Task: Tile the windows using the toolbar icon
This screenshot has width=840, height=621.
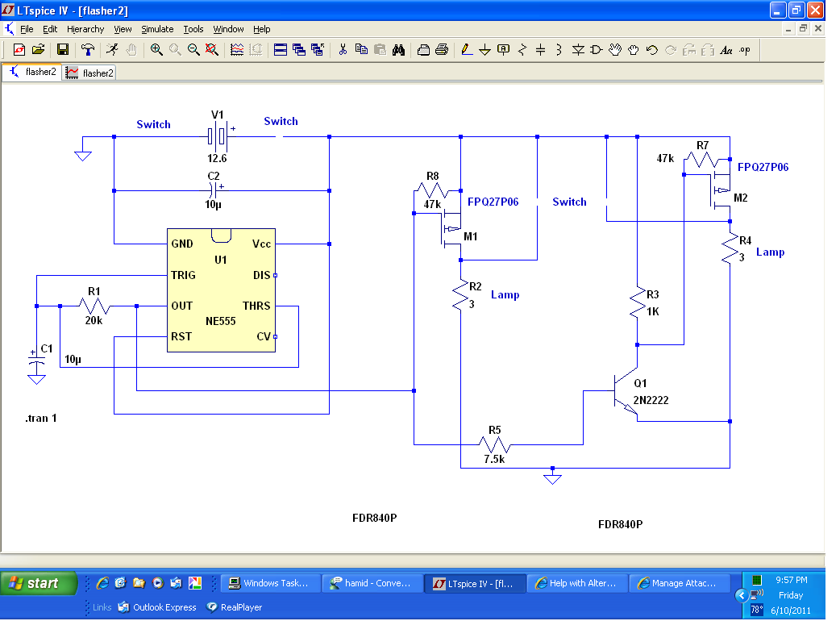Action: 281,50
